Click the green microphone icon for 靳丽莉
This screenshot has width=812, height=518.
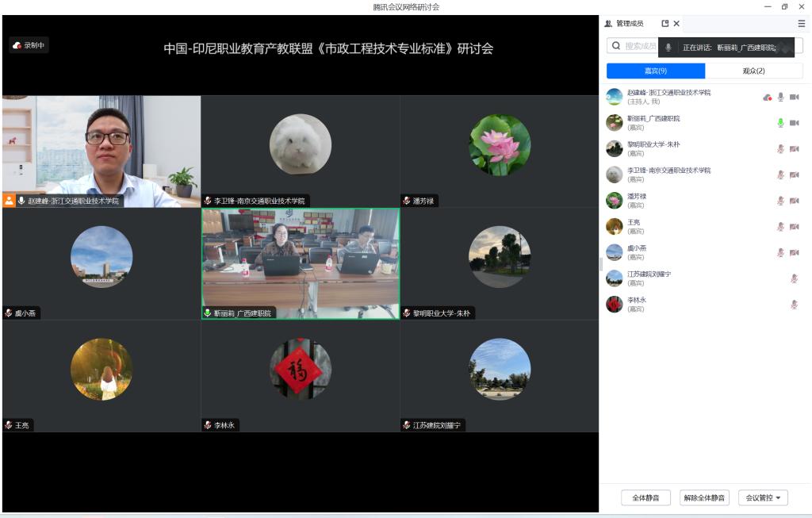tap(780, 123)
